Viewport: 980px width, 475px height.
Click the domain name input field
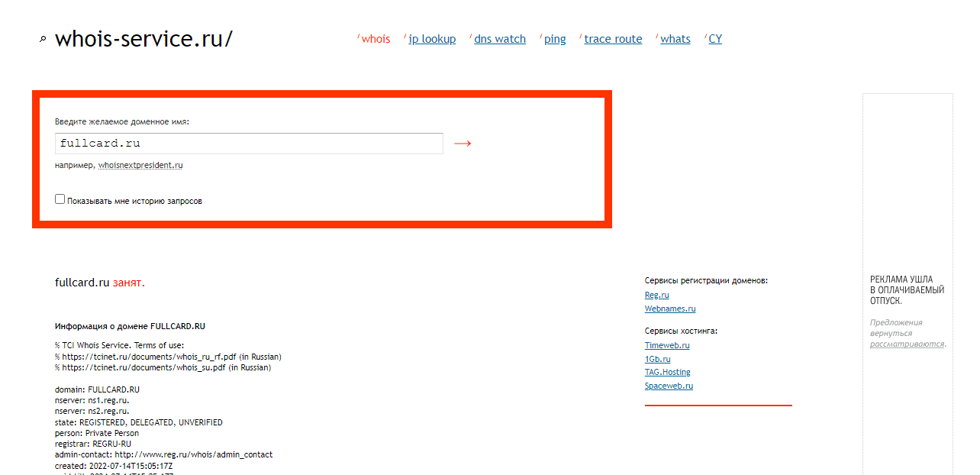coord(249,144)
